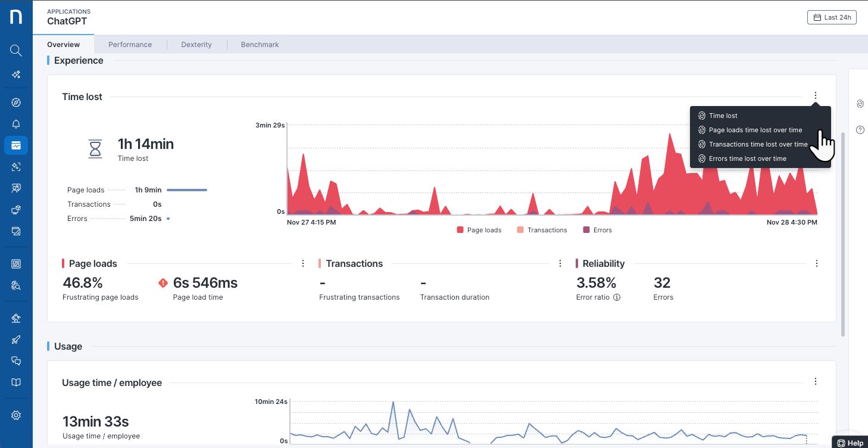Click the bell alerts icon in sidebar
The height and width of the screenshot is (448, 868).
[16, 124]
